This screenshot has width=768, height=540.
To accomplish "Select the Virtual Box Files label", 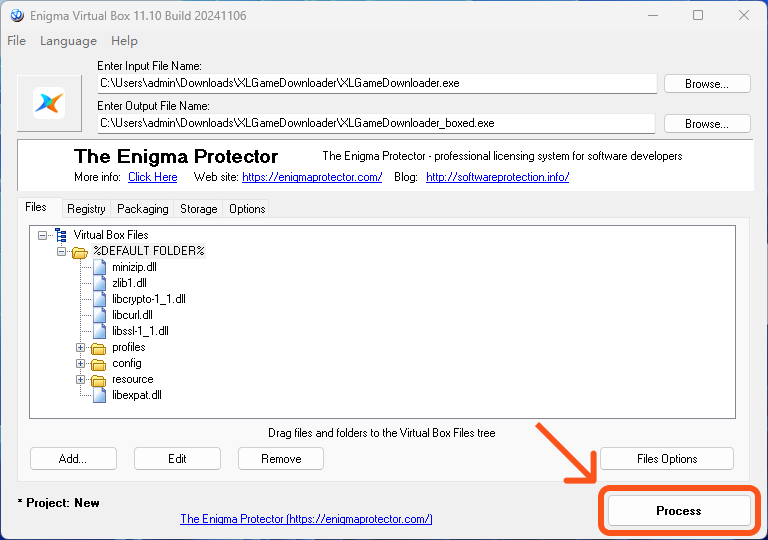I will pyautogui.click(x=111, y=235).
